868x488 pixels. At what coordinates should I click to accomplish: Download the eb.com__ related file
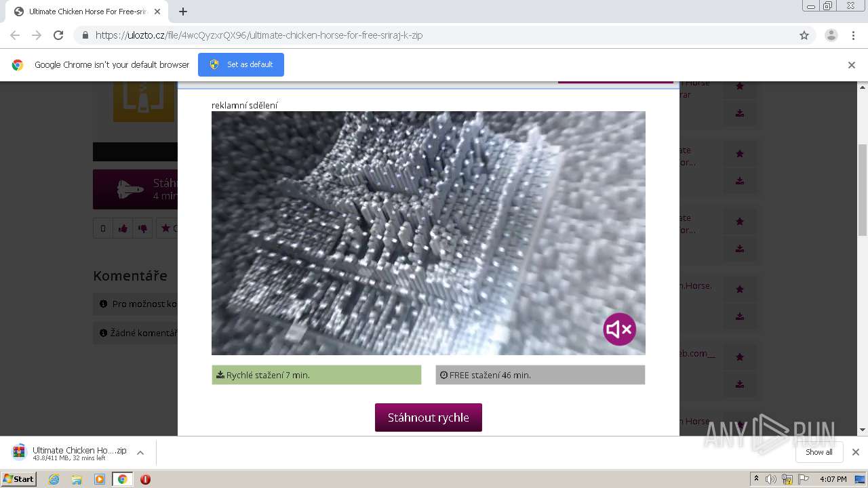[x=740, y=384]
